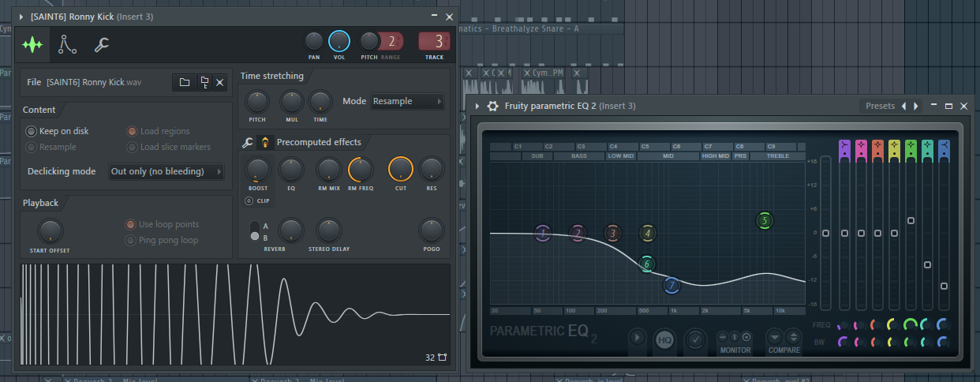980x382 pixels.
Task: Open the COMPARE dropdown arrow button
Action: [x=775, y=338]
